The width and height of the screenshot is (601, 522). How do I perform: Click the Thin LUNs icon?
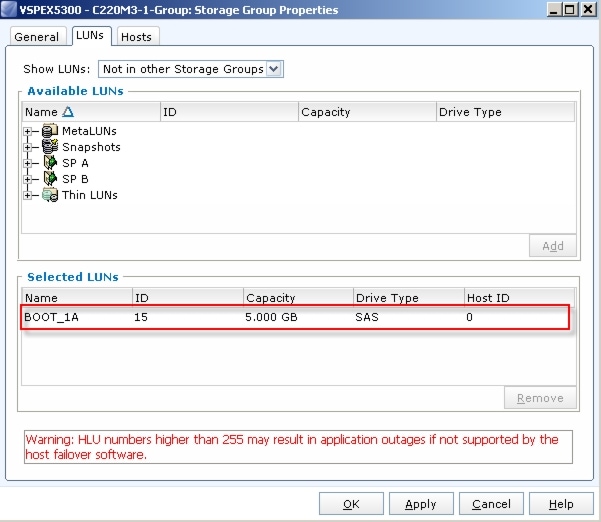pos(50,195)
